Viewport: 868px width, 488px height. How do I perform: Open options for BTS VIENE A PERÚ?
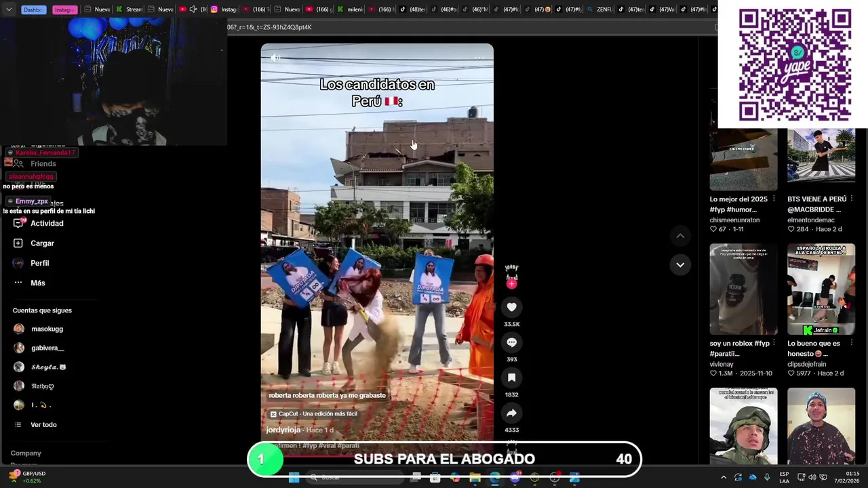click(x=852, y=199)
